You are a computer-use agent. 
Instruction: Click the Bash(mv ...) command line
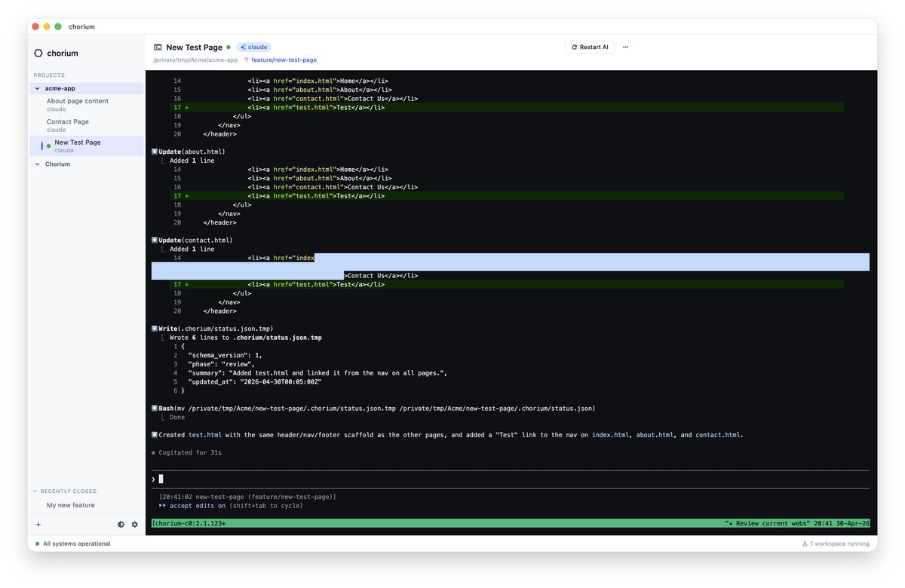pos(376,409)
